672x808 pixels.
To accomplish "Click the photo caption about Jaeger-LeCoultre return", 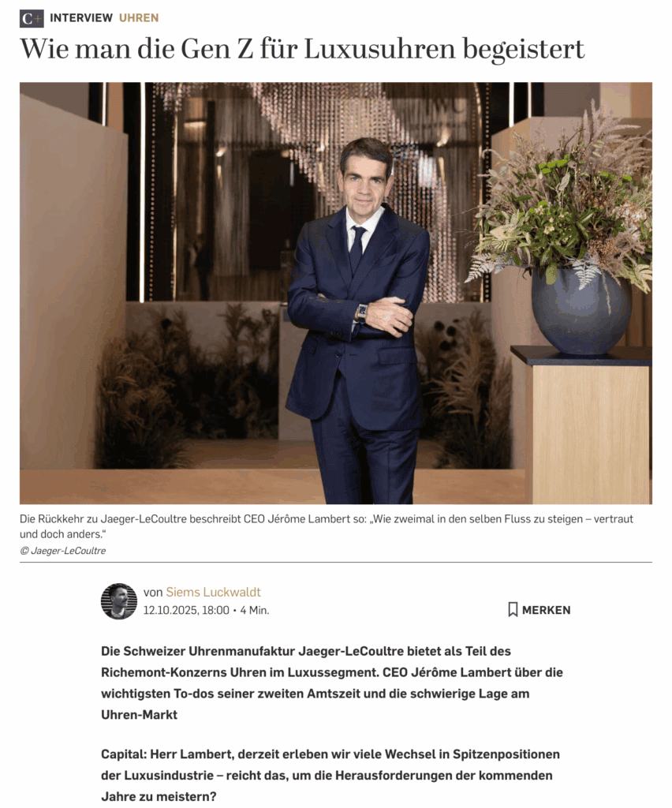I will 327,526.
